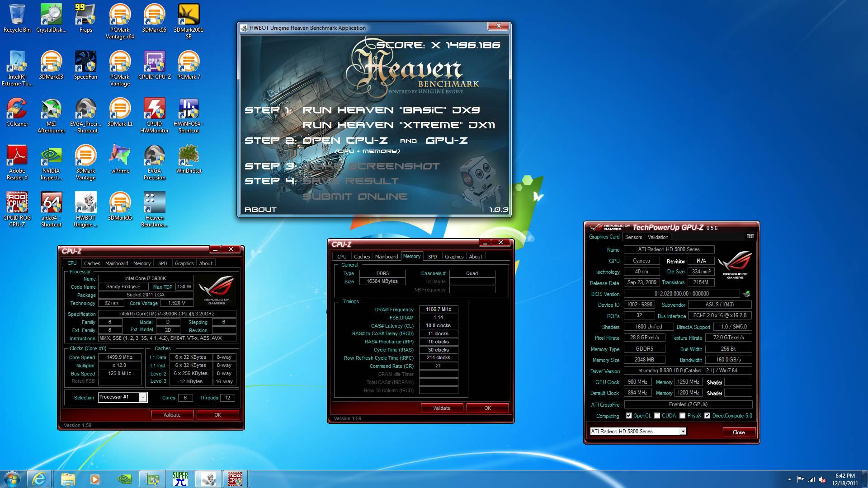868x488 pixels.
Task: Click GPU-Z BIOS save chip icon
Action: (747, 294)
